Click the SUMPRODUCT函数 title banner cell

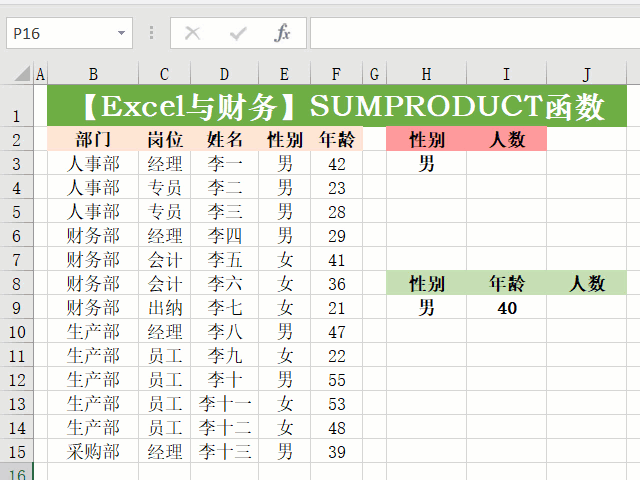pyautogui.click(x=337, y=106)
